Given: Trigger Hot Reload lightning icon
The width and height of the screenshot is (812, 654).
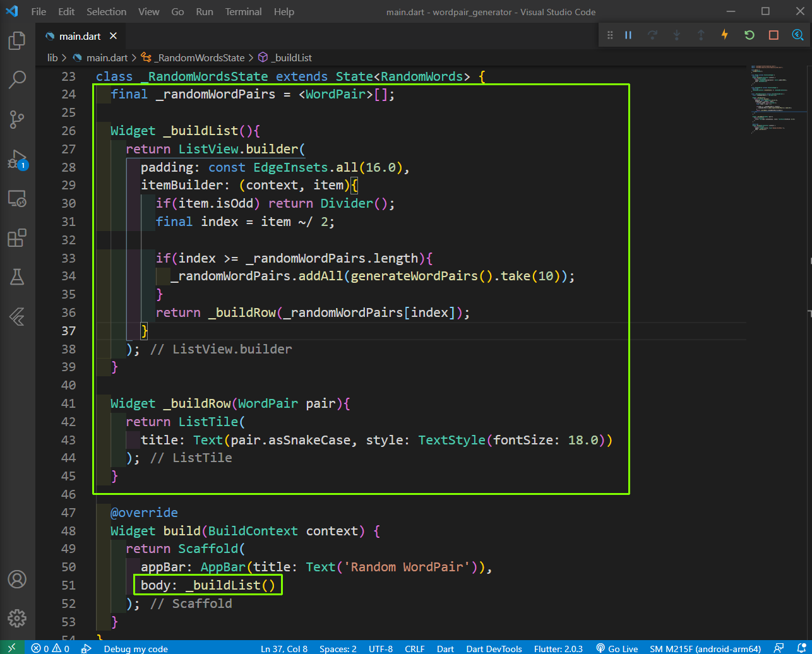Looking at the screenshot, I should click(x=725, y=35).
